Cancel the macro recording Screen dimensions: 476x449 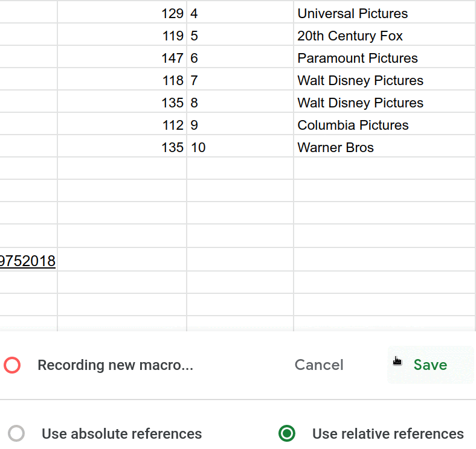[319, 365]
